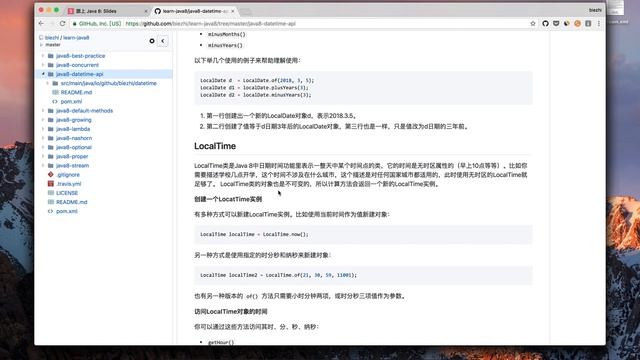Click the .gitignore file icon
640x360 pixels.
(x=51, y=175)
